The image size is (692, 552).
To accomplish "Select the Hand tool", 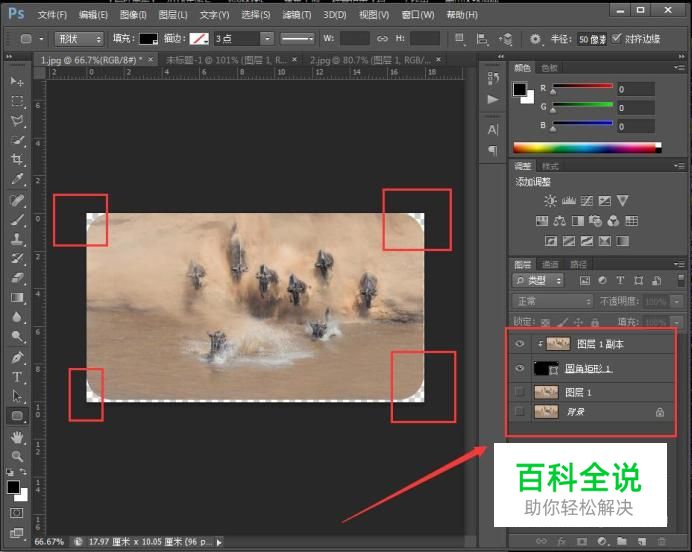I will point(17,437).
